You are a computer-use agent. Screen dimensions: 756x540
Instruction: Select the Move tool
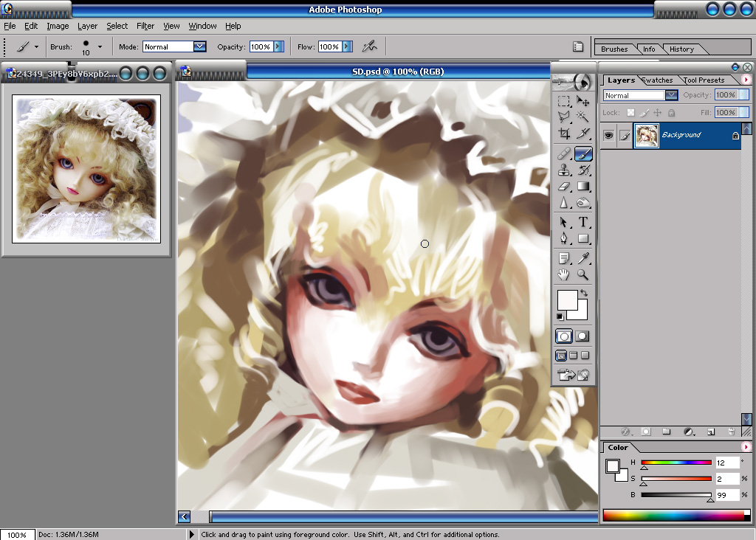pyautogui.click(x=583, y=100)
